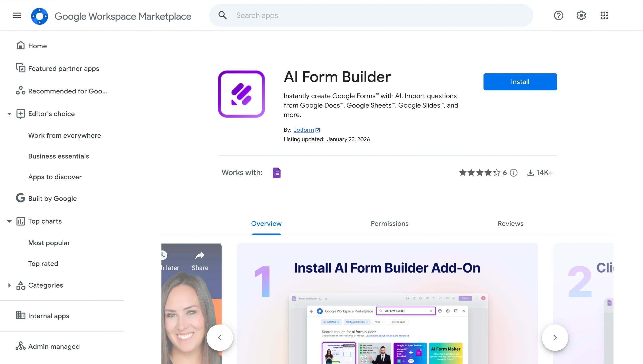Advance the screenshot carousel with the right arrow
643x364 pixels.
click(x=555, y=338)
